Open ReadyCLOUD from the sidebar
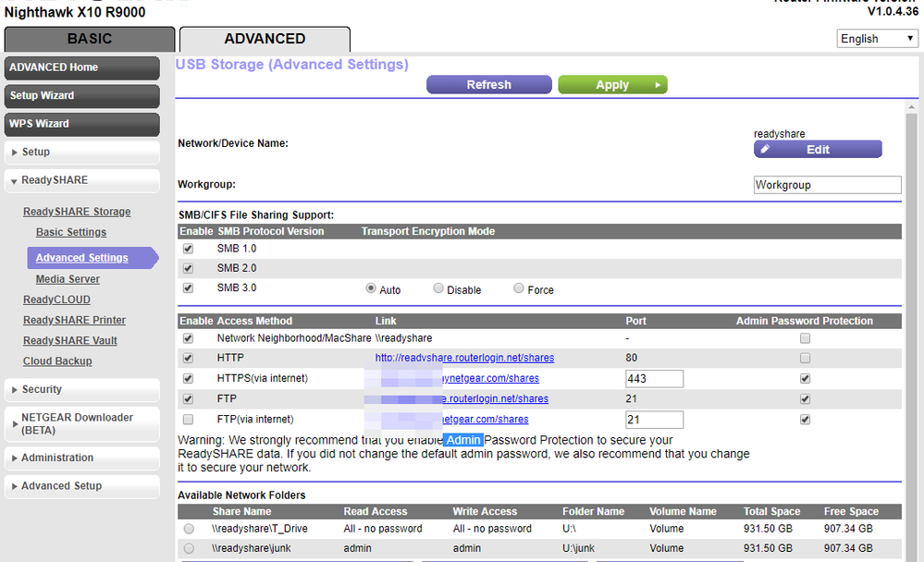Screen dimensions: 924x562 (55, 299)
